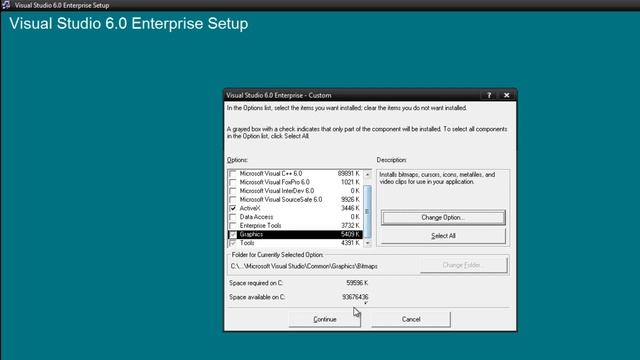Cancel the custom setup dialog
This screenshot has width=640, height=360.
tap(411, 319)
